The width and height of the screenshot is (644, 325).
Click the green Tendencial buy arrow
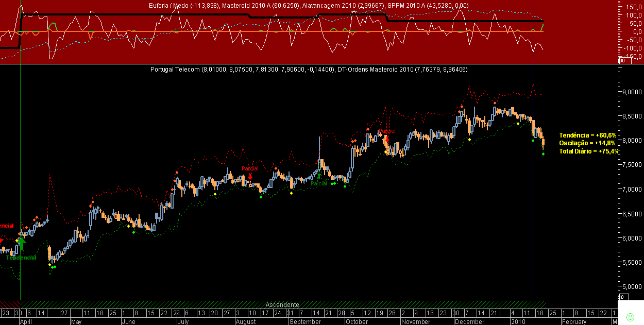point(21,244)
